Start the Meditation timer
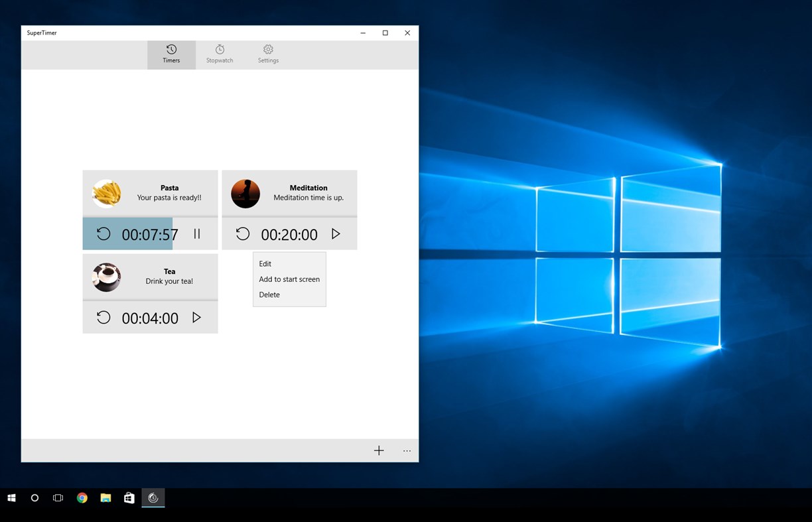Image resolution: width=812 pixels, height=522 pixels. (336, 233)
